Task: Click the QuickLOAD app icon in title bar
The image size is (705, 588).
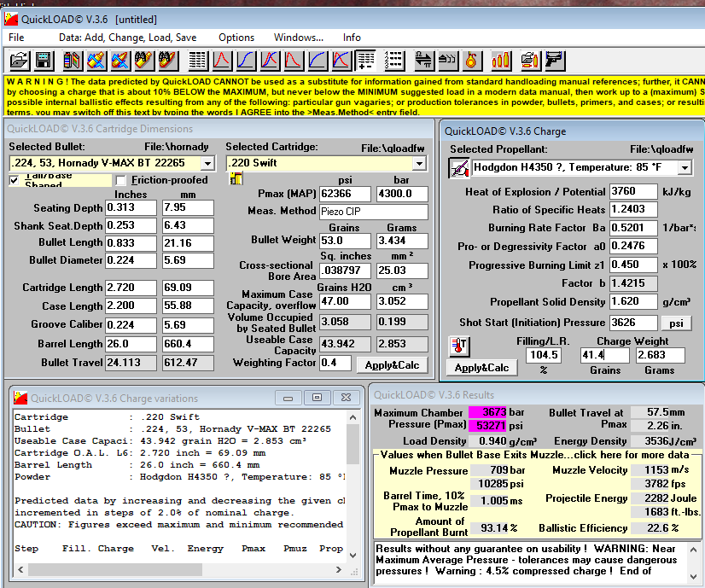Action: point(11,19)
